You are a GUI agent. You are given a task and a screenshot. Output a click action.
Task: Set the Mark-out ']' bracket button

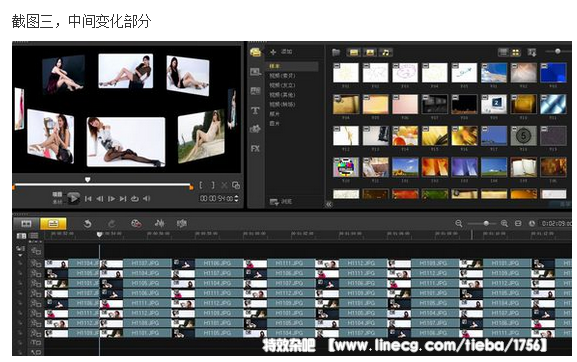tap(212, 185)
